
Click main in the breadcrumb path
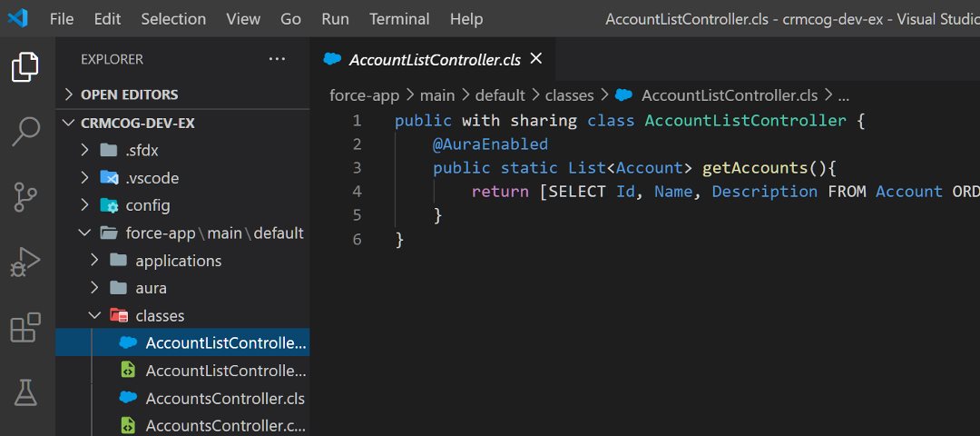coord(437,95)
